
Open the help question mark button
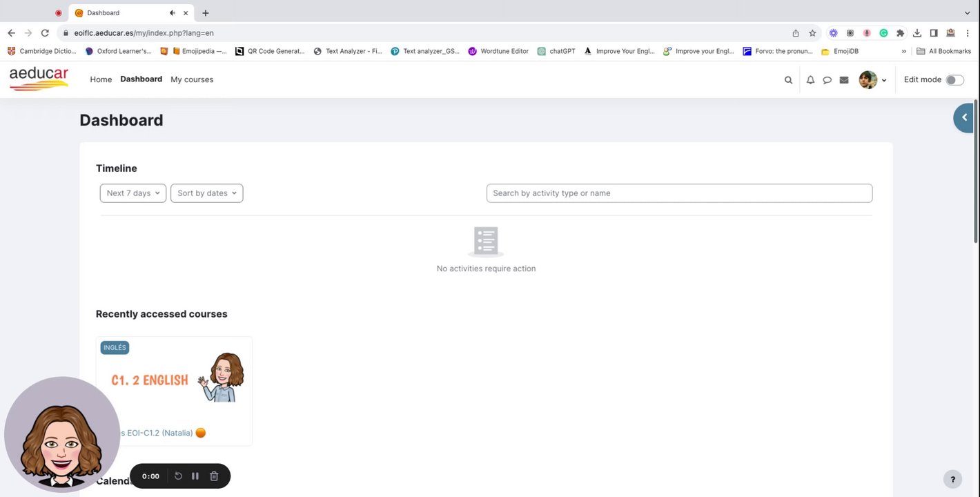(952, 478)
